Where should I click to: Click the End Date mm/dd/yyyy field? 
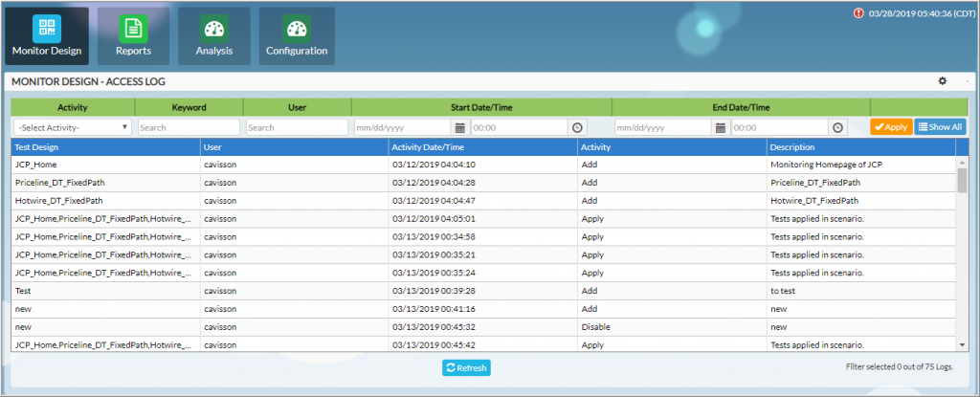tap(664, 127)
